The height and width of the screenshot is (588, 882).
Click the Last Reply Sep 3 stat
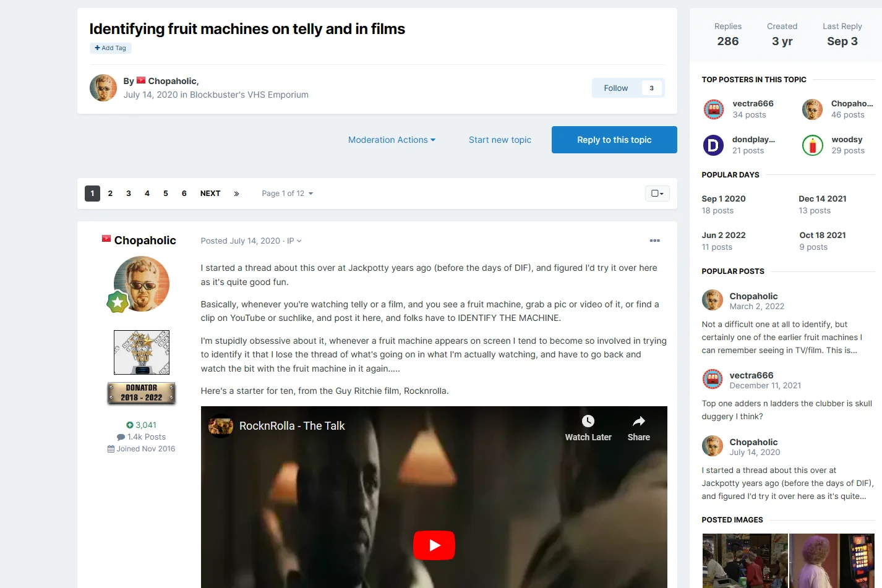842,35
